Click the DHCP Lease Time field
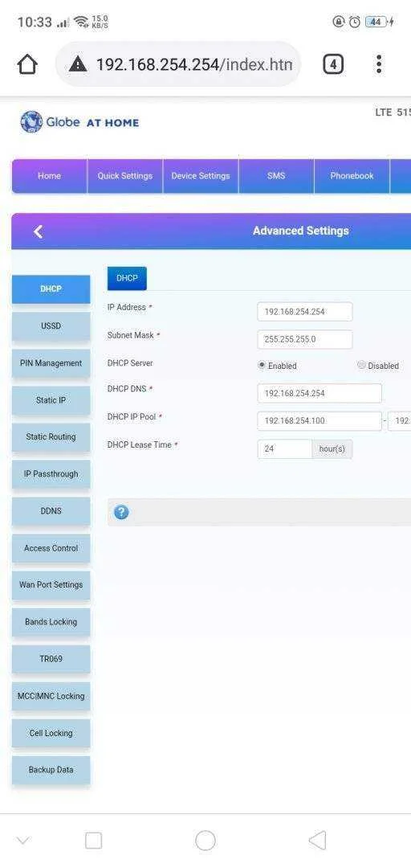Image resolution: width=411 pixels, height=868 pixels. [x=285, y=449]
